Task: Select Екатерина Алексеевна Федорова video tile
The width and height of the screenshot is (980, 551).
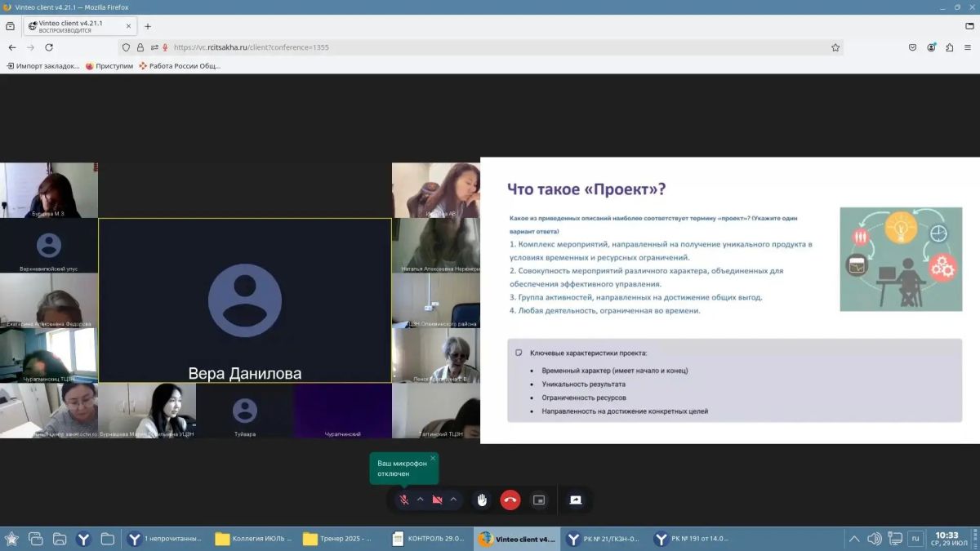Action: 49,300
